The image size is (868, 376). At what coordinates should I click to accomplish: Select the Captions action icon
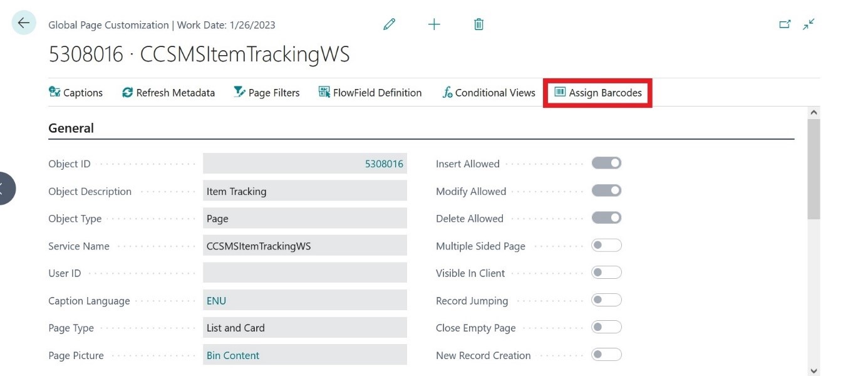(x=55, y=92)
